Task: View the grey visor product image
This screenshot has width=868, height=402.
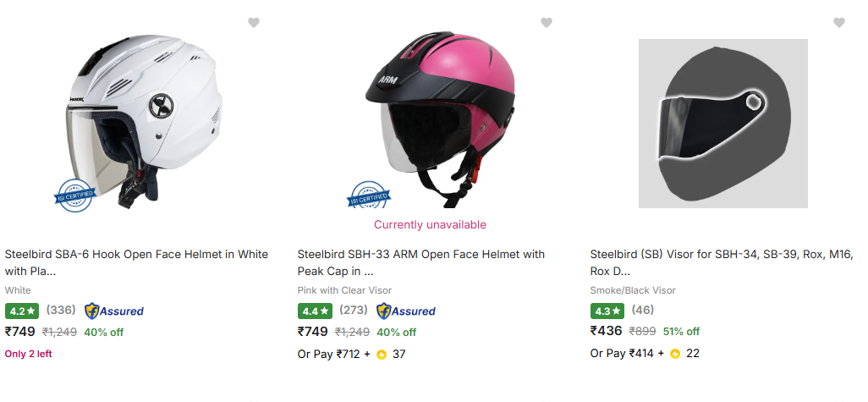Action: [x=723, y=124]
